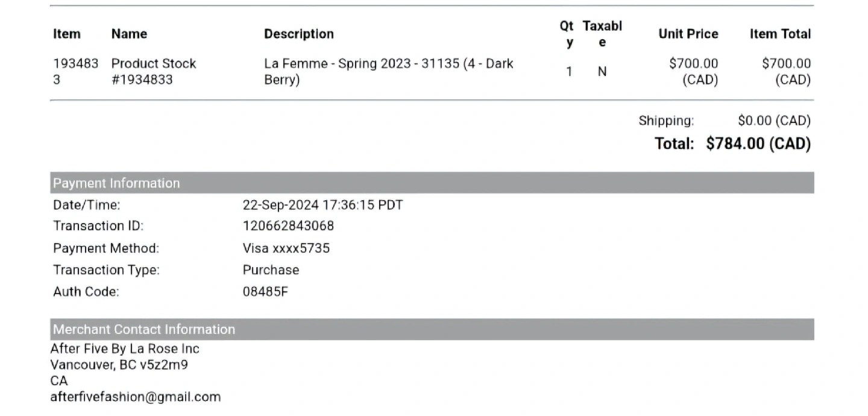Click the afterfivefashion@gmail.com email address
This screenshot has height=416, width=868.
(x=136, y=397)
